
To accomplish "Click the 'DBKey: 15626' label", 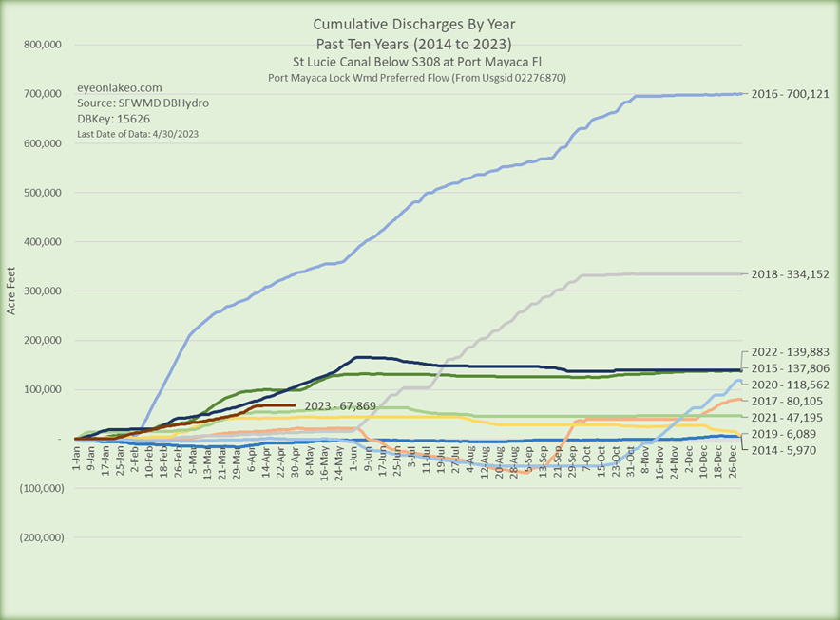I will click(108, 119).
